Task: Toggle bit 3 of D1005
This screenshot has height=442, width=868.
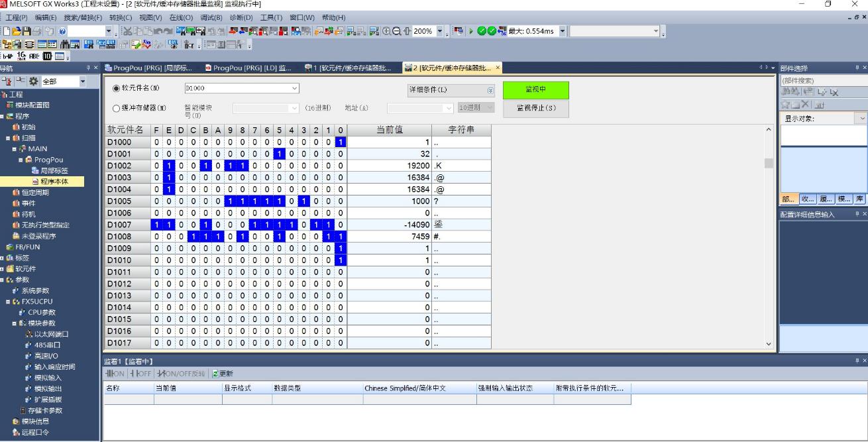Action: [x=304, y=201]
